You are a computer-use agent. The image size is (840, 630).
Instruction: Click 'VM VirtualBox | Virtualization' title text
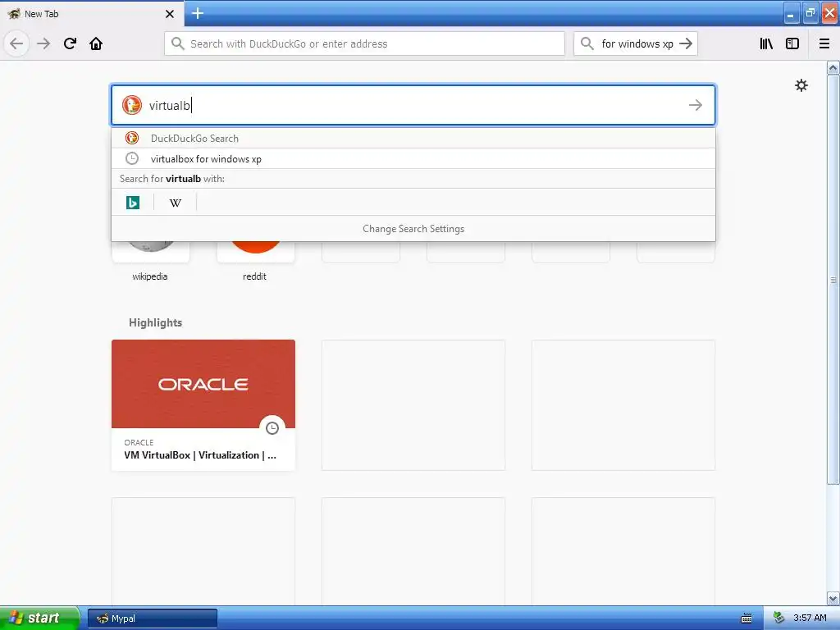click(200, 455)
